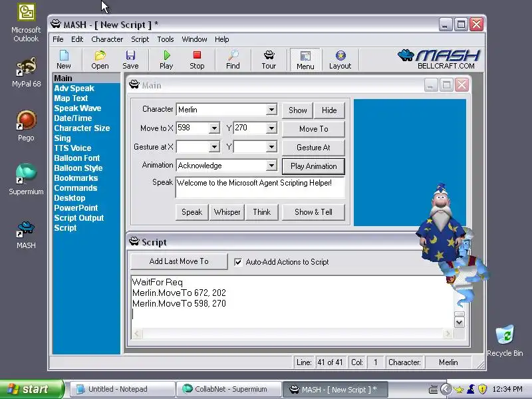Click the wizard hat tray icon
Viewport: 532px width, 399px height.
471,389
